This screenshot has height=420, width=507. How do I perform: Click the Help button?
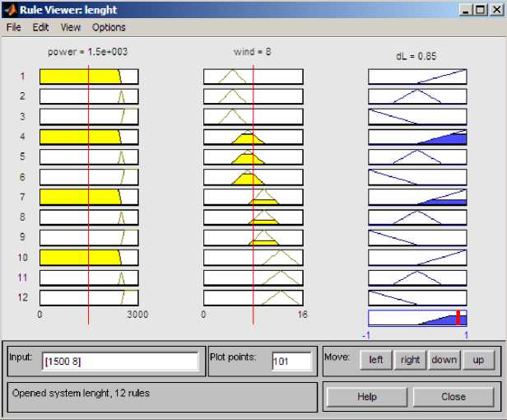pos(366,396)
